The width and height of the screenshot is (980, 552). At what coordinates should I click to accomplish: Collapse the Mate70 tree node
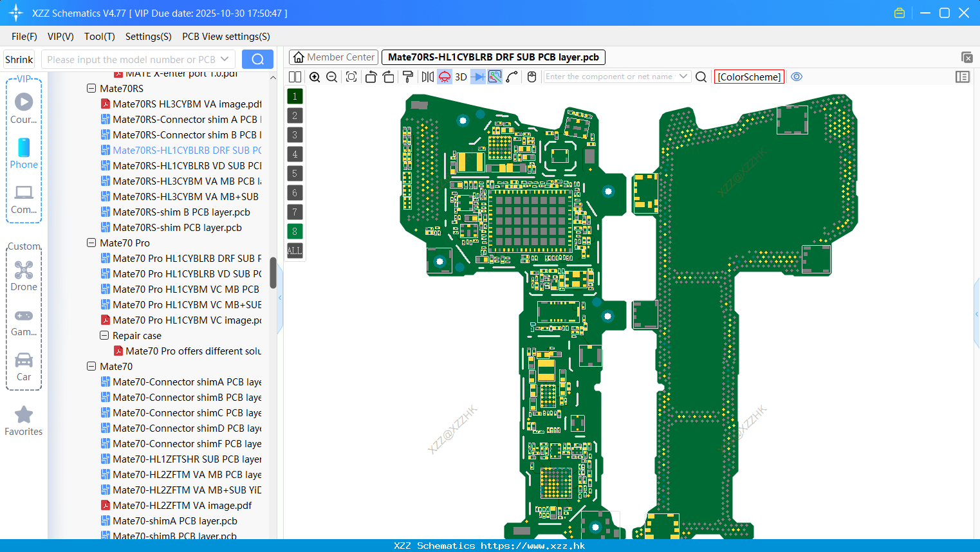pos(91,366)
